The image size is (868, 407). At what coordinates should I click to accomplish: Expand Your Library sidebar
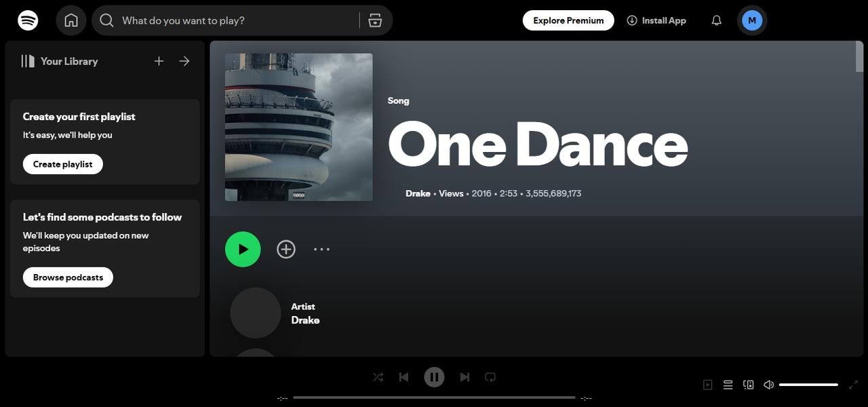point(184,61)
